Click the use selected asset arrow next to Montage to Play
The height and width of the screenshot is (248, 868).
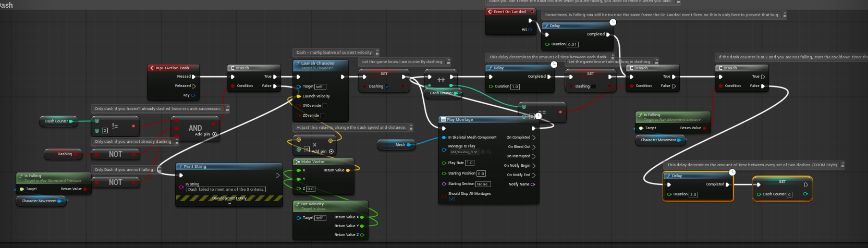[x=483, y=152]
